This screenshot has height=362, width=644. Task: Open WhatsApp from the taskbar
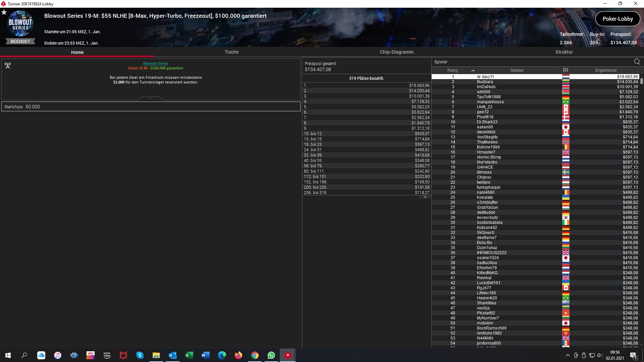tap(271, 355)
